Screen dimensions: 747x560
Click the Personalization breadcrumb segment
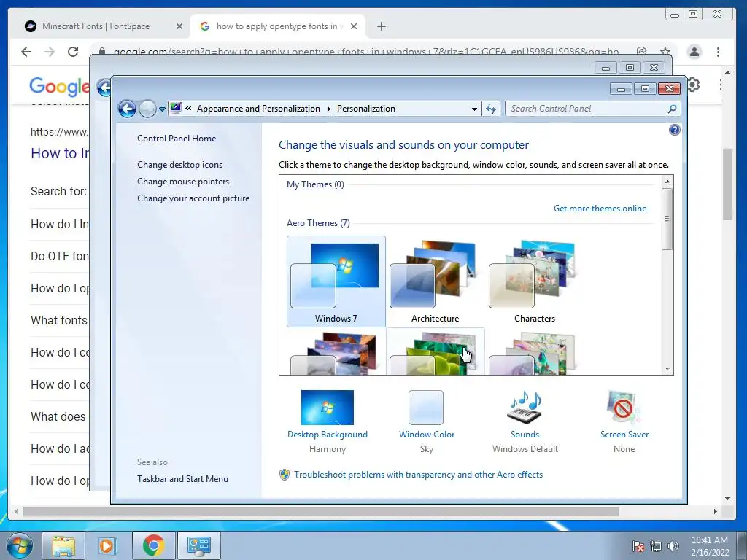point(366,109)
